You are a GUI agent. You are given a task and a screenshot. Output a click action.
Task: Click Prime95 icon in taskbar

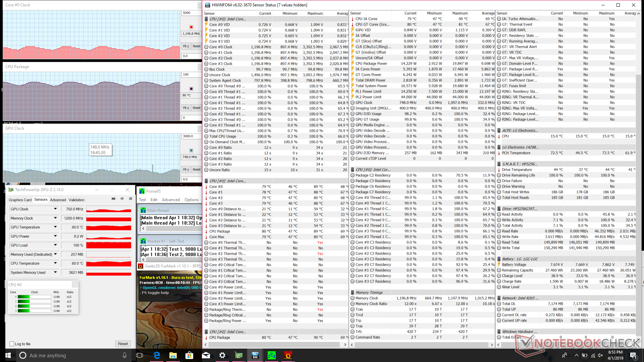click(x=271, y=355)
